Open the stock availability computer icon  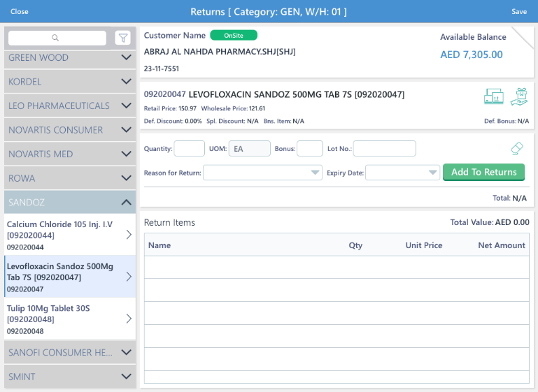494,96
